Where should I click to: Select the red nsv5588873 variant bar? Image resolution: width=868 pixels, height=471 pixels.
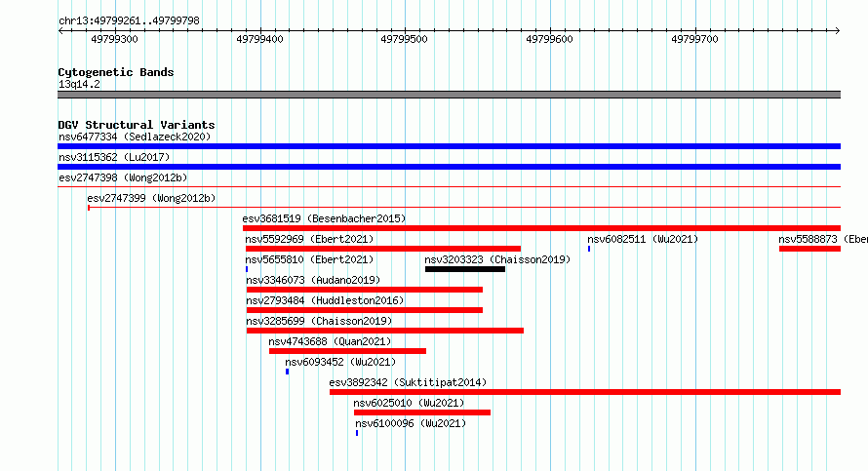pyautogui.click(x=809, y=249)
